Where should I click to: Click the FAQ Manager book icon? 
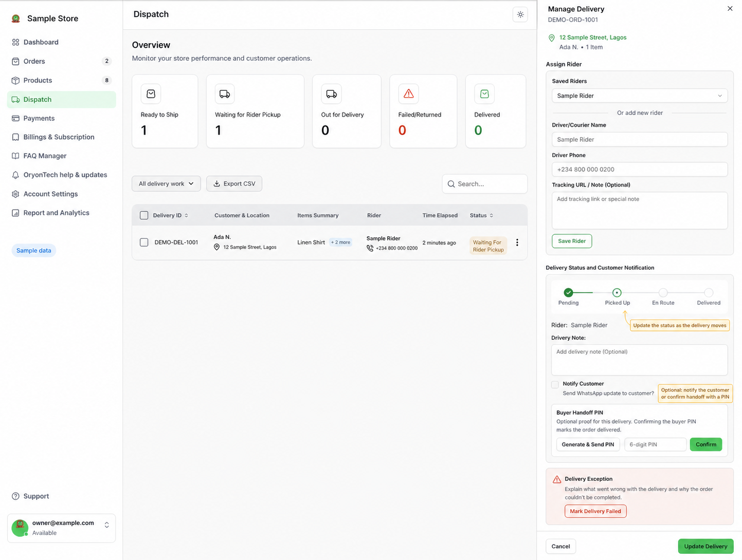coord(15,156)
